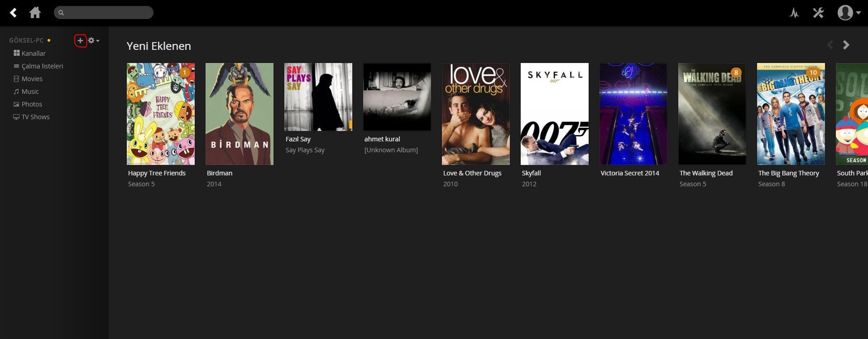Add a library with plus icon
This screenshot has width=868, height=339.
tap(80, 41)
